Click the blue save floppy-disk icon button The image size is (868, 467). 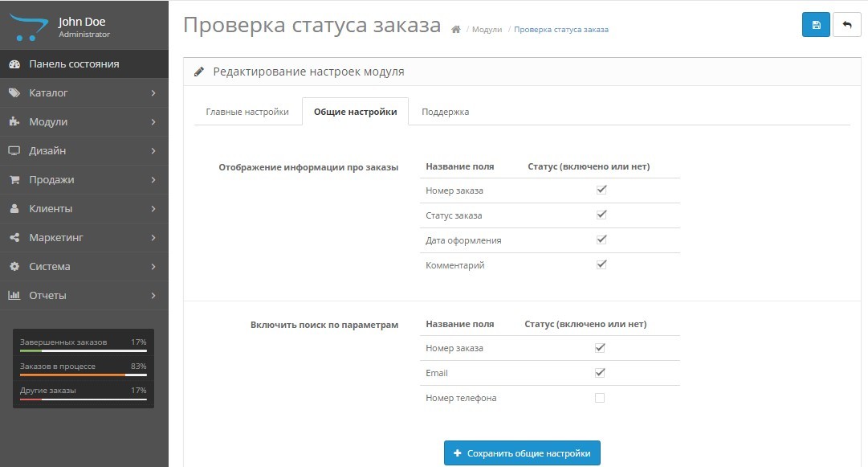point(816,25)
